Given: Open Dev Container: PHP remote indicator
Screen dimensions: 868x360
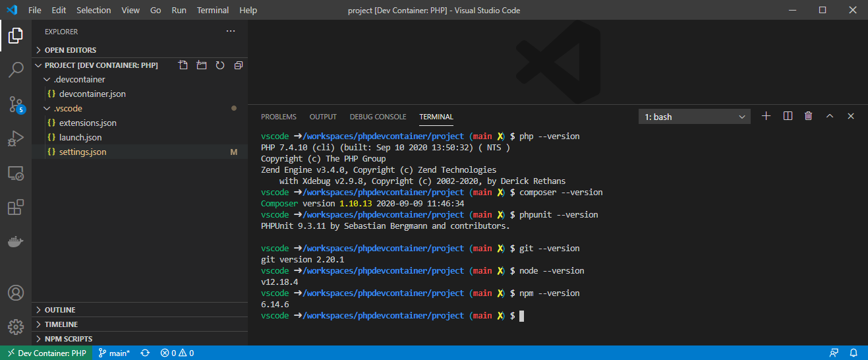Looking at the screenshot, I should pyautogui.click(x=46, y=353).
